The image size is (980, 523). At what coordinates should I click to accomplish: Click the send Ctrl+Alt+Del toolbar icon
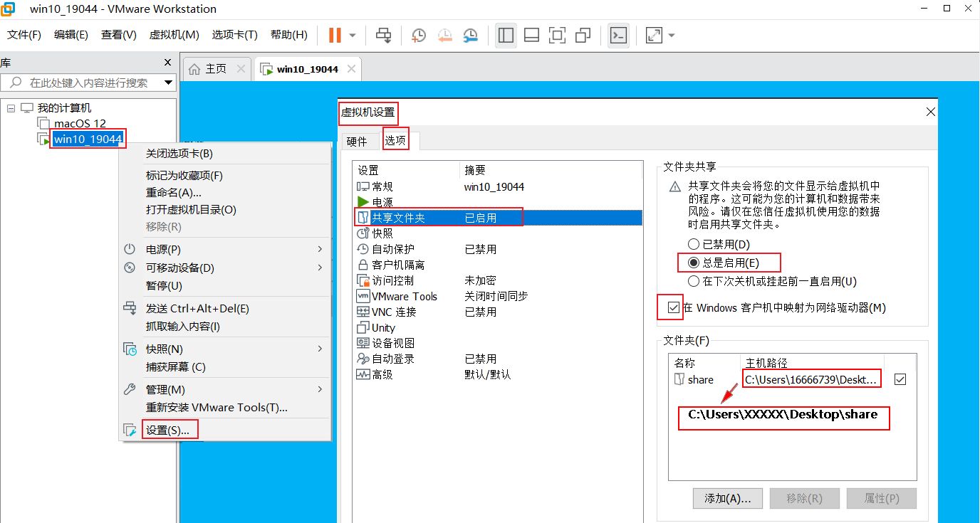[x=384, y=35]
